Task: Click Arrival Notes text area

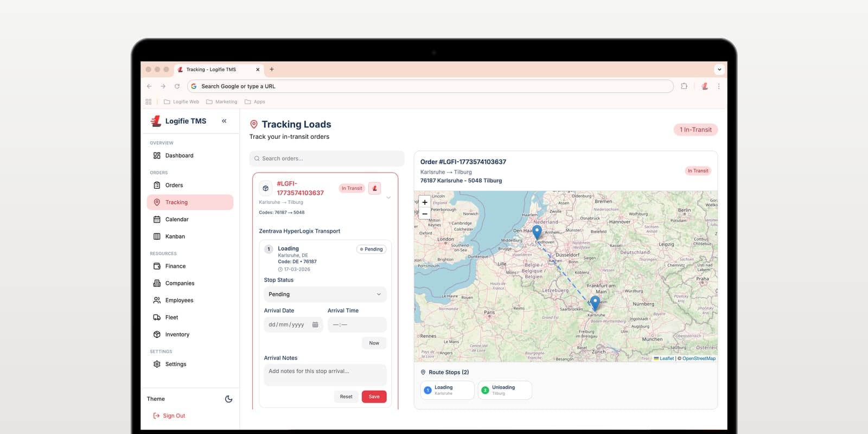Action: coord(325,375)
